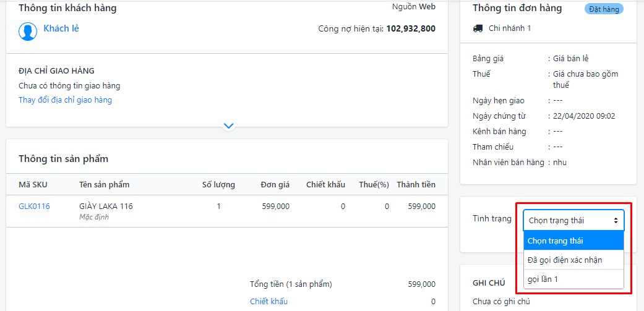Screen dimensions: 644x311
Task: Click the Chiết khấu discount link
Action: pyautogui.click(x=268, y=302)
